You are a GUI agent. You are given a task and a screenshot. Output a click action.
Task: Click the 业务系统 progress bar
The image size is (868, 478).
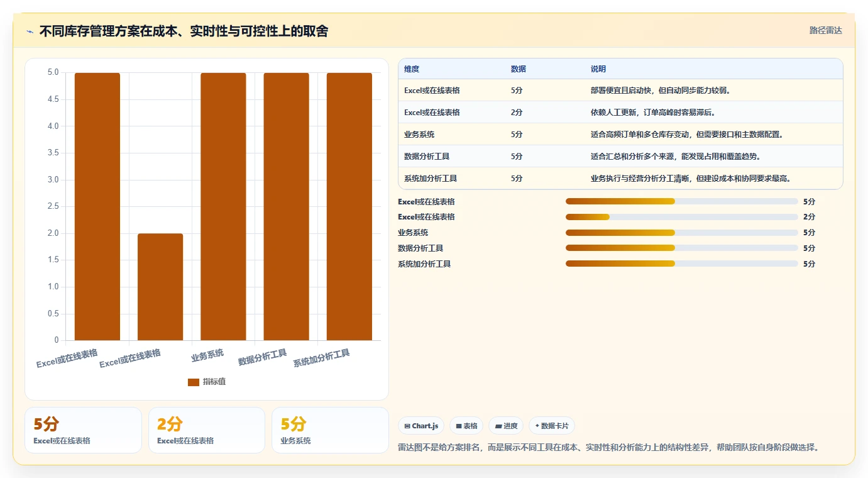click(x=682, y=233)
